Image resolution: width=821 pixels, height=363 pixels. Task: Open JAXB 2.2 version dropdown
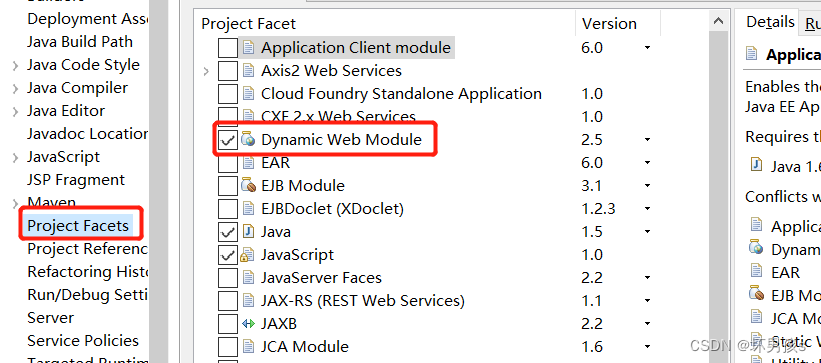pyautogui.click(x=647, y=325)
